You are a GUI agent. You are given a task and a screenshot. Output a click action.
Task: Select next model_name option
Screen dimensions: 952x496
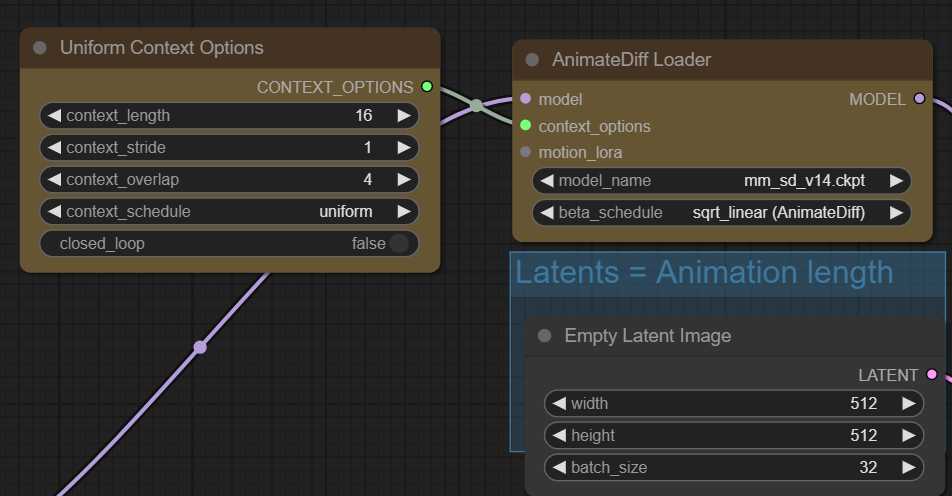896,180
